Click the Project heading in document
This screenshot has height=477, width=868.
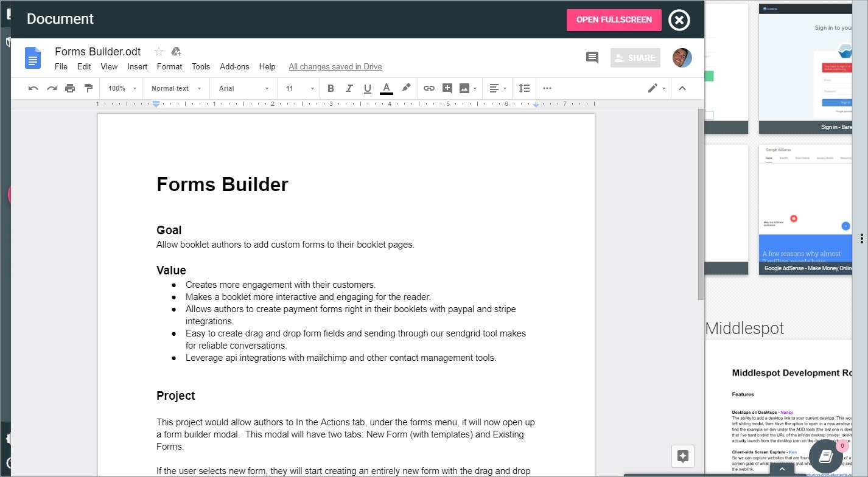tap(176, 395)
